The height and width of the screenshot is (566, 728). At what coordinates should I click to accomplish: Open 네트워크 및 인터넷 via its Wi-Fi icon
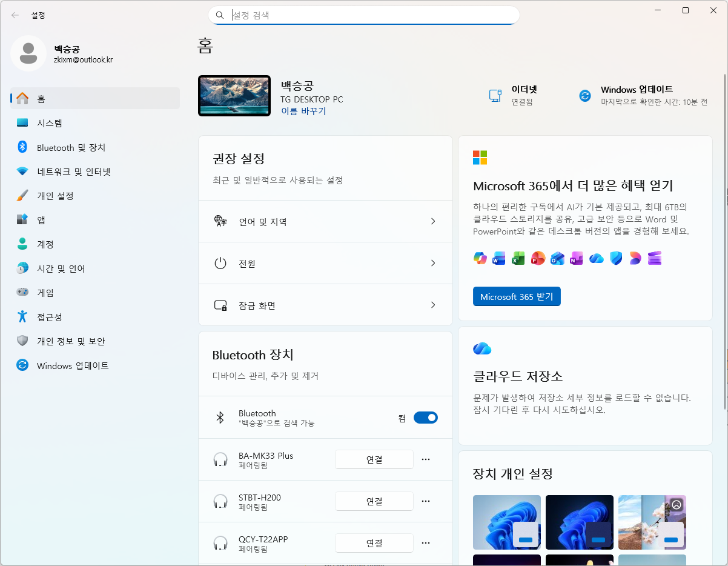[x=22, y=171]
